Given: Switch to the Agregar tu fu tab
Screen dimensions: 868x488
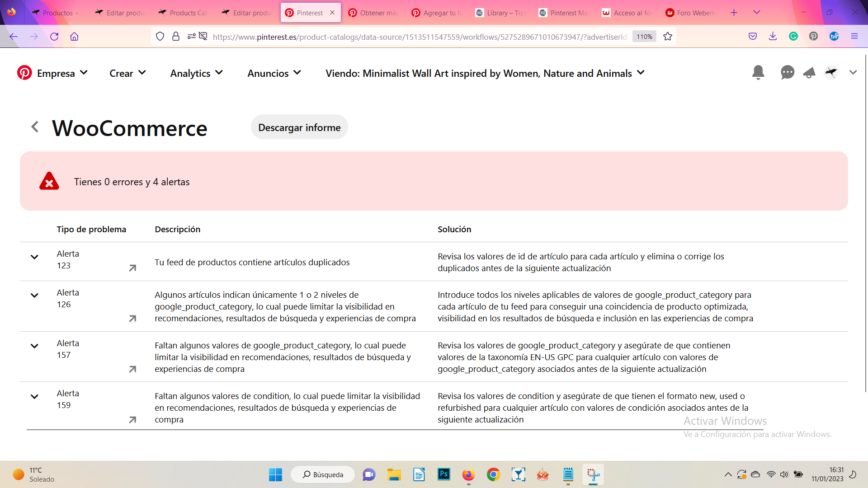Looking at the screenshot, I should 438,13.
